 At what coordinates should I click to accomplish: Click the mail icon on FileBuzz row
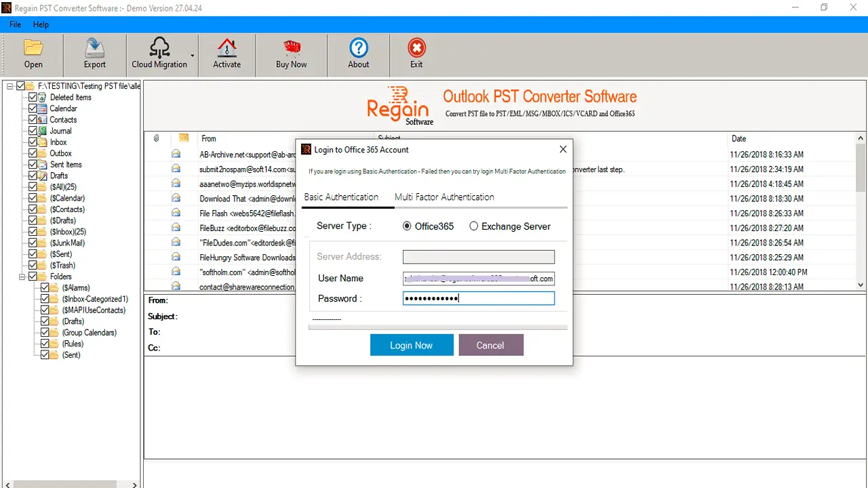176,228
